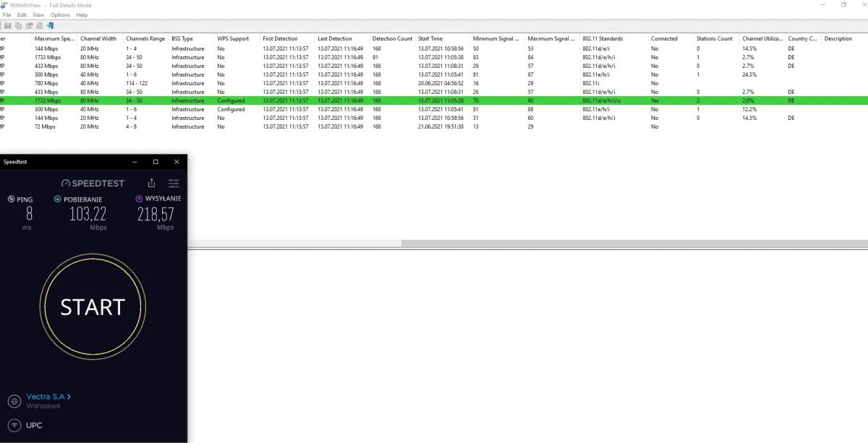Image resolution: width=868 pixels, height=443 pixels.
Task: Click the Properties toolbar icon in WifiInfoView
Action: 30,25
